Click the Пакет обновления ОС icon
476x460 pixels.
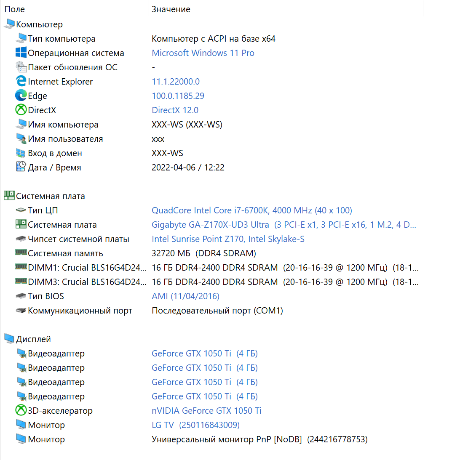click(x=21, y=67)
